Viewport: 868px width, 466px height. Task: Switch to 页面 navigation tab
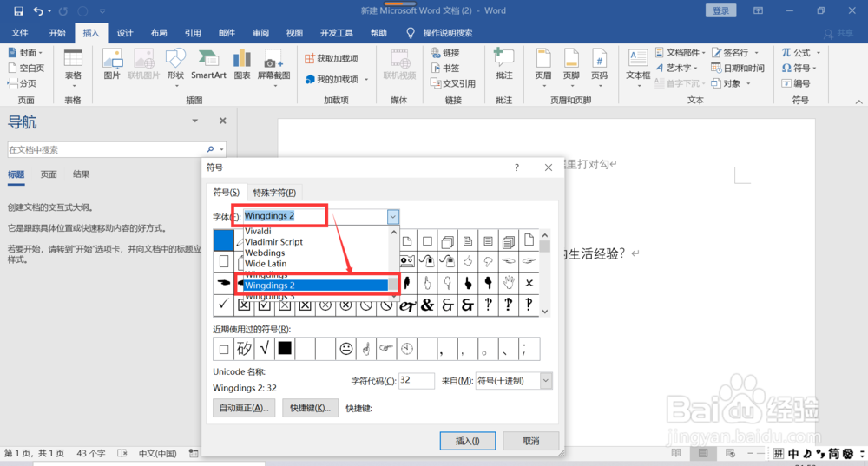pos(49,174)
